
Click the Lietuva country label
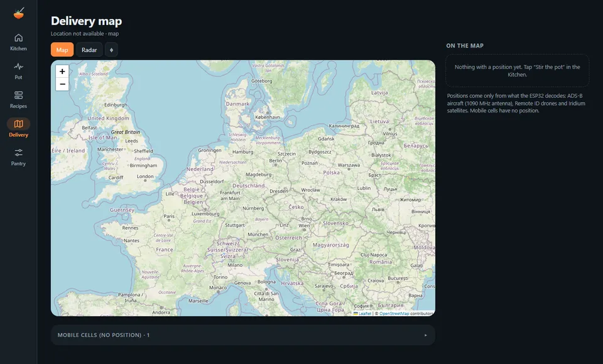pos(379,121)
